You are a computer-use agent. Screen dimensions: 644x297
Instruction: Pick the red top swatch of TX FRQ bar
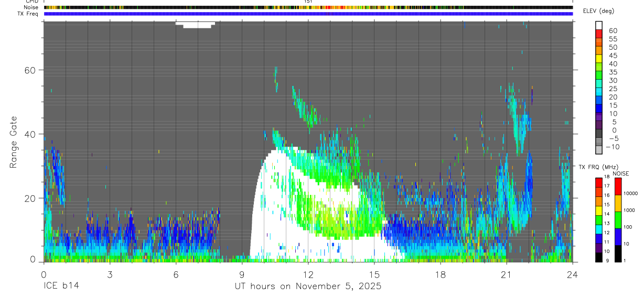(599, 183)
